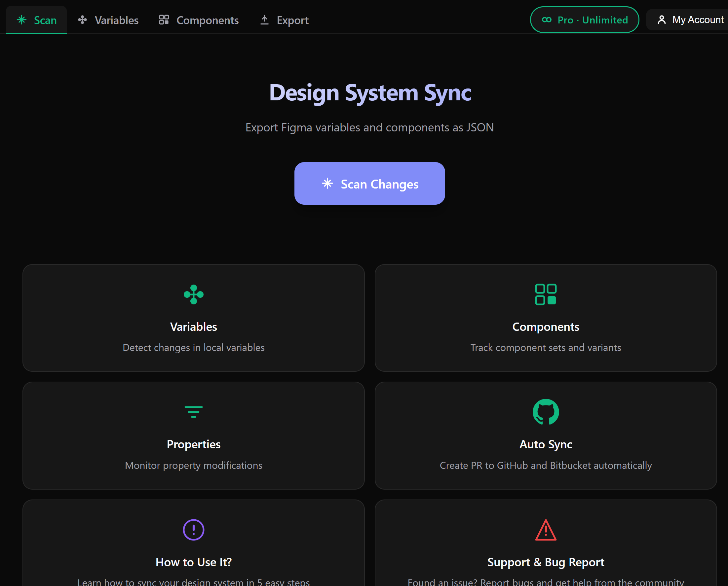The width and height of the screenshot is (728, 586).
Task: Open the Auto Sync card
Action: (546, 436)
